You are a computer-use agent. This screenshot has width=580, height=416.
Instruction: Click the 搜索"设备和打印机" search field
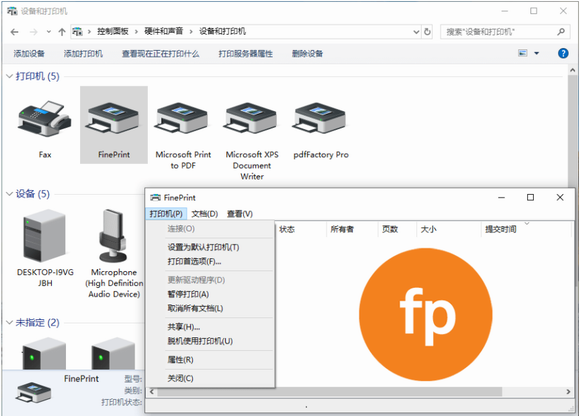(504, 32)
